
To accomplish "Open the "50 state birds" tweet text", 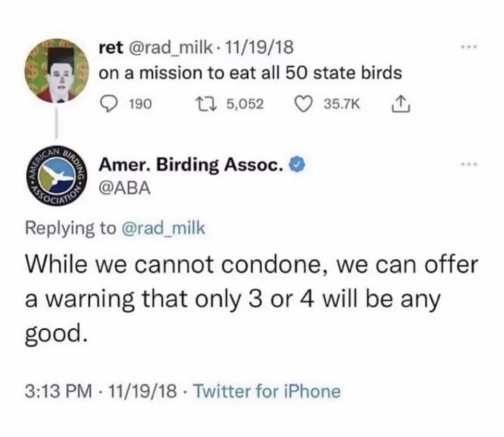I will [x=250, y=73].
